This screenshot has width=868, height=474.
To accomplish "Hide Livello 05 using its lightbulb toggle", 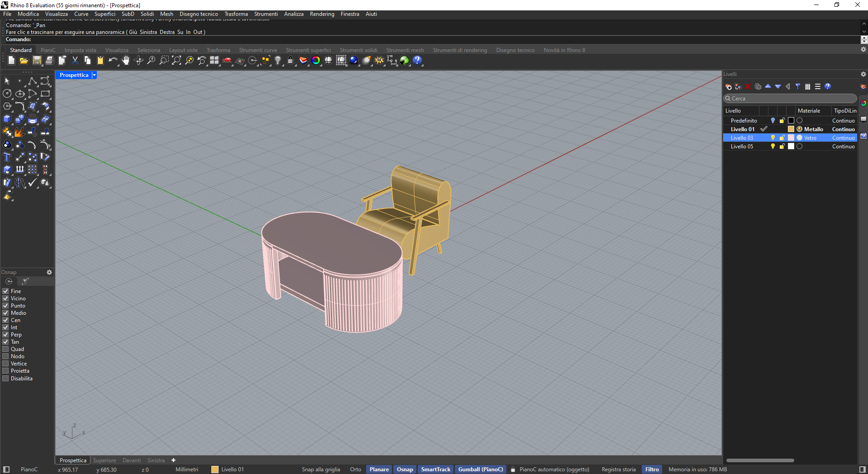I will click(x=773, y=146).
